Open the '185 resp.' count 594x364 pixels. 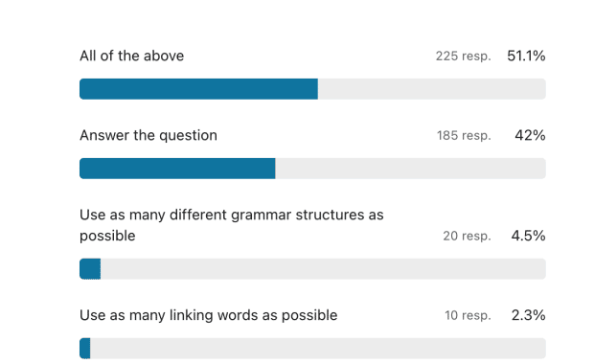(x=464, y=136)
